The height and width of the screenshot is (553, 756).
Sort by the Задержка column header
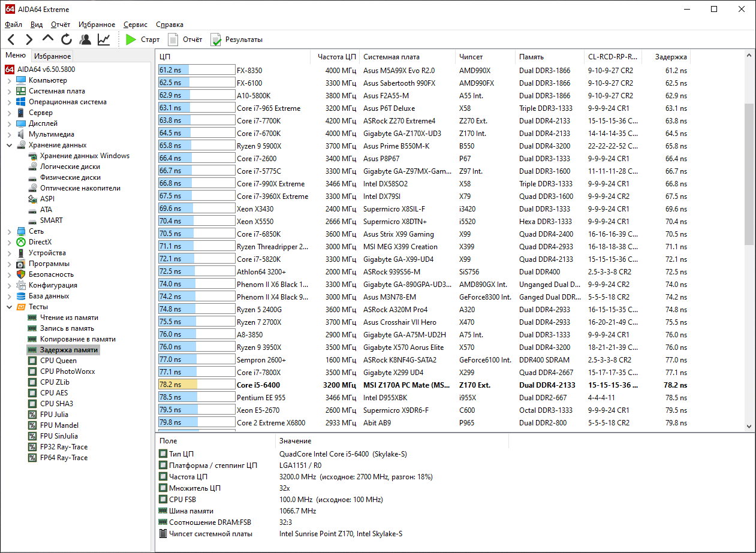[667, 57]
